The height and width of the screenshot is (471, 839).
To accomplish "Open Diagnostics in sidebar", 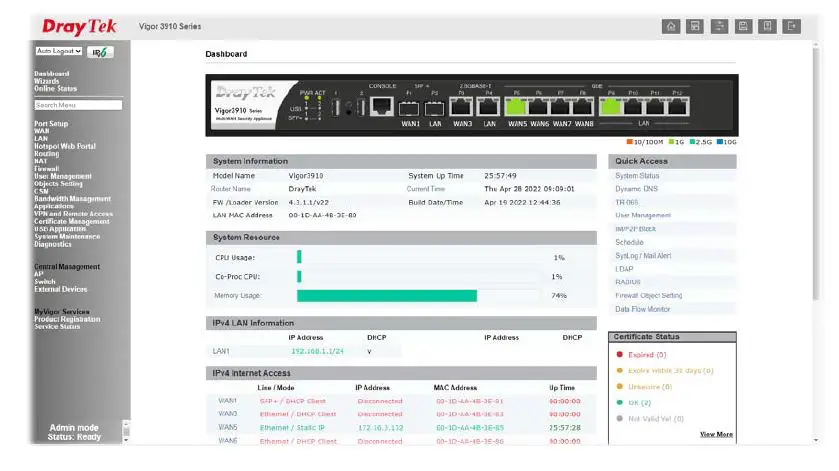I will pyautogui.click(x=52, y=244).
